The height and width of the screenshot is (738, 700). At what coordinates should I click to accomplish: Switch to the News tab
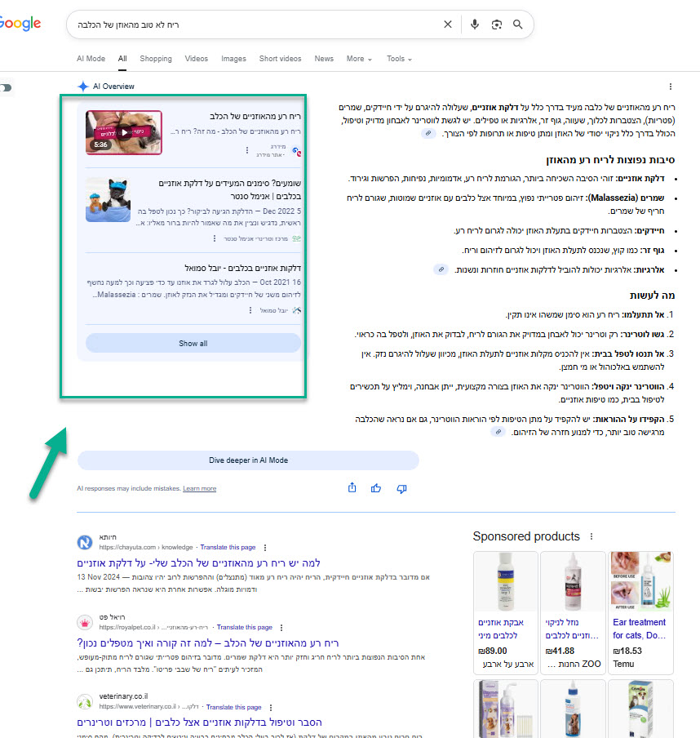point(324,59)
